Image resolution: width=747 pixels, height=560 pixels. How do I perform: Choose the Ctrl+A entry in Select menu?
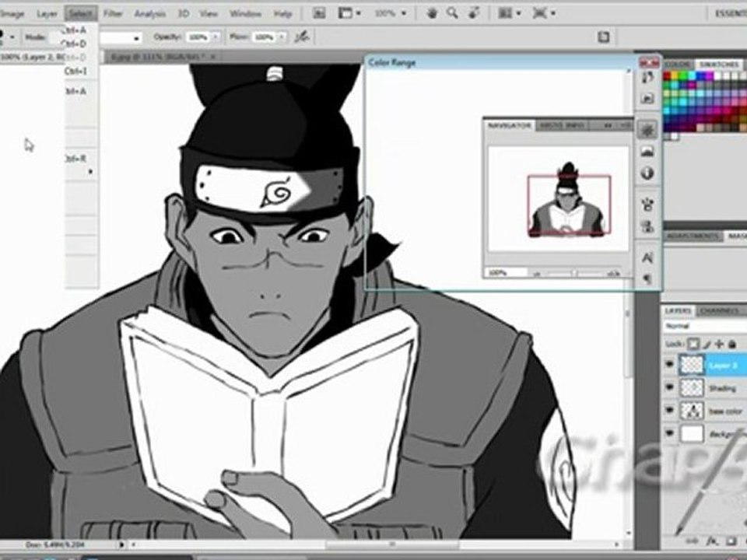[81, 30]
